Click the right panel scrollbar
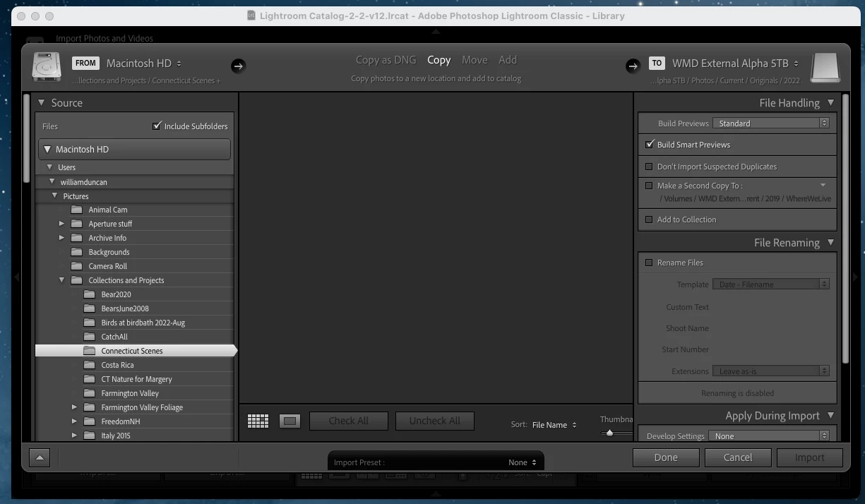Screen dimensions: 865x504 click(846, 228)
